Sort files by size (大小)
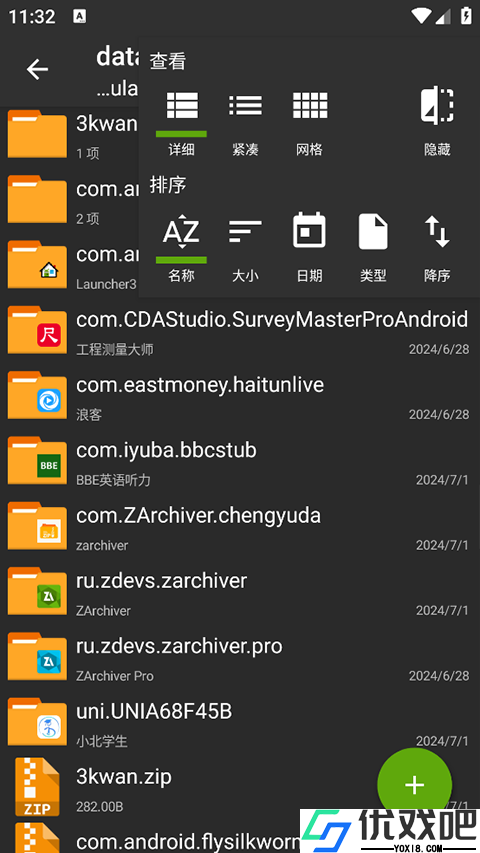 [245, 249]
